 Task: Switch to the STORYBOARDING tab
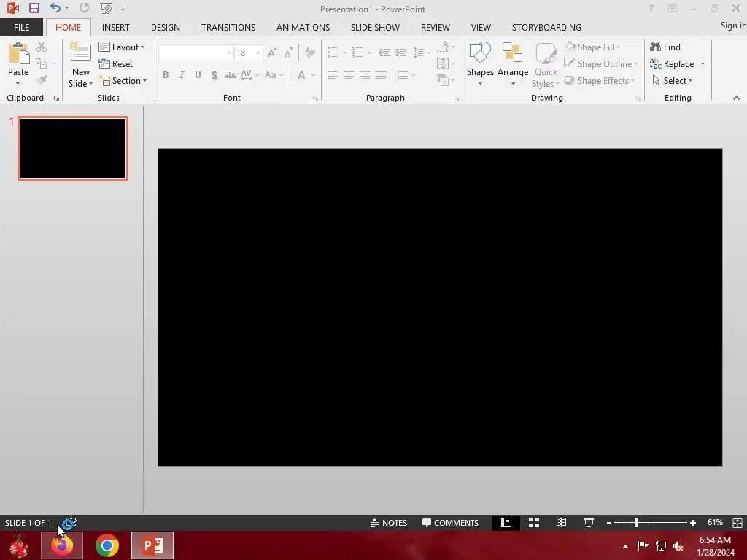[x=546, y=27]
